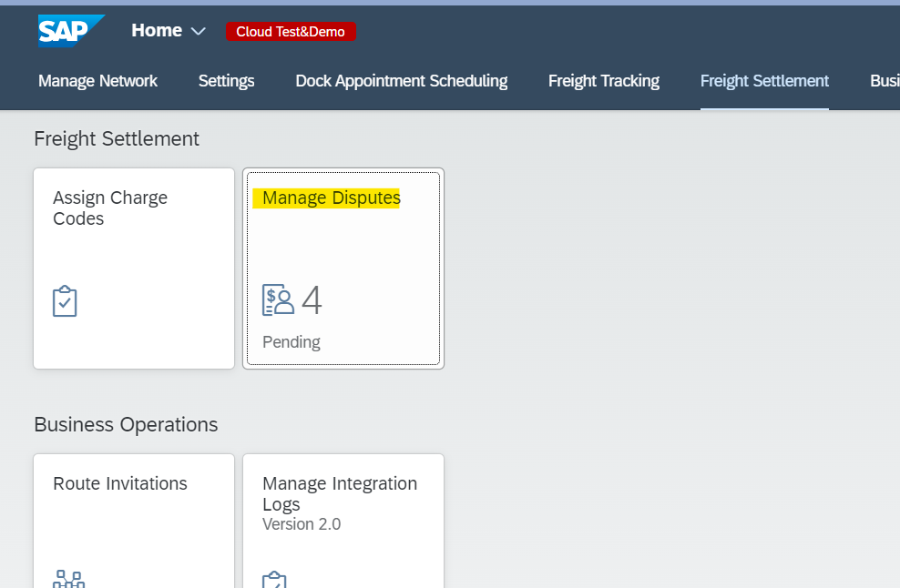Open the partially visible tab after Freight Settlement
This screenshot has width=900, height=588.
884,81
